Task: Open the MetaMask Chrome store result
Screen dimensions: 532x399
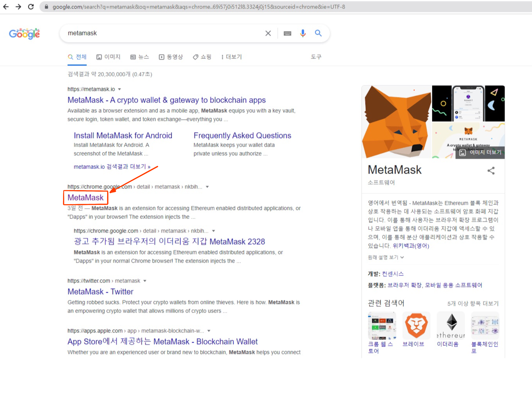Action: pos(85,198)
